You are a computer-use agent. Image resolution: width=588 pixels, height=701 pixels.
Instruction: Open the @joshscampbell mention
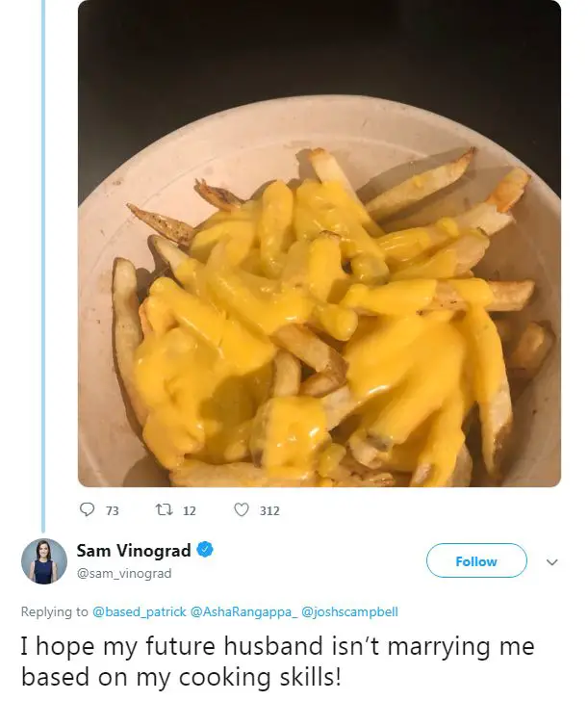[x=350, y=611]
